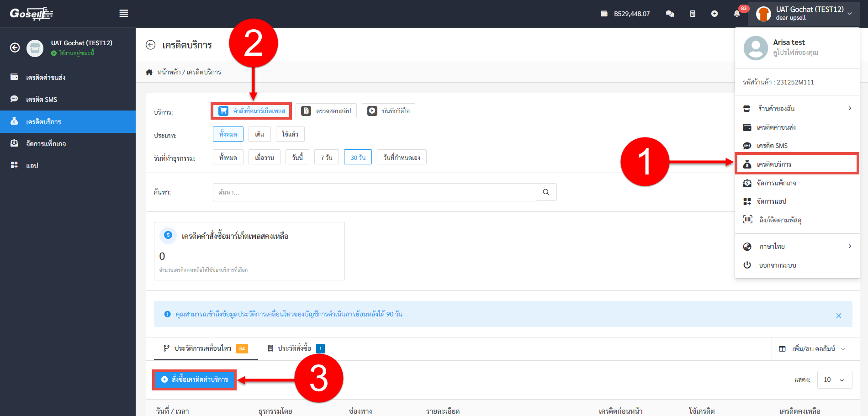Switch to the ประวัติสั่งซื้อ tab
Image resolution: width=868 pixels, height=416 pixels.
296,348
